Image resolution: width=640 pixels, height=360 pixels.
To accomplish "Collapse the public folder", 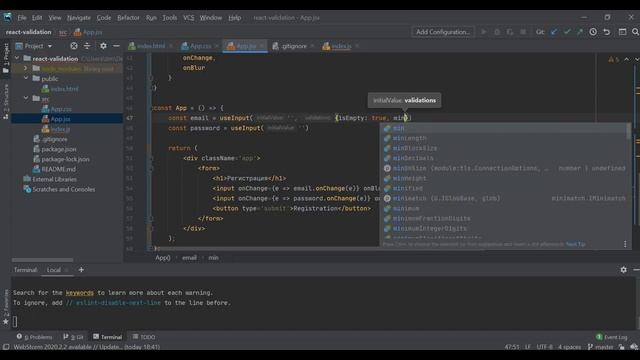I will [x=26, y=78].
